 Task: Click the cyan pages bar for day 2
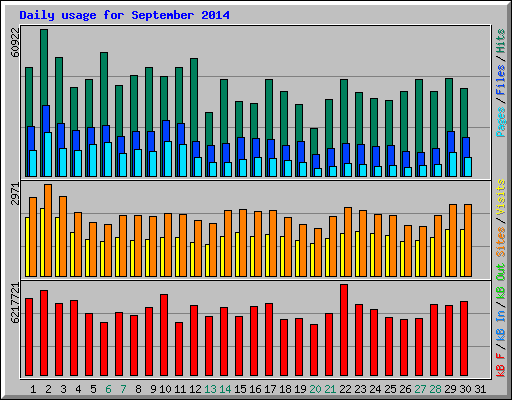pyautogui.click(x=48, y=154)
